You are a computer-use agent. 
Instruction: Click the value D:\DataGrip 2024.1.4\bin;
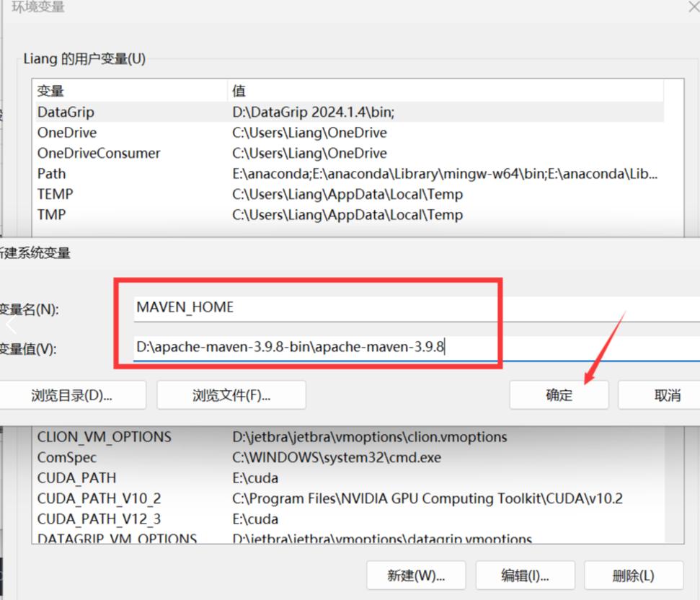tap(314, 112)
